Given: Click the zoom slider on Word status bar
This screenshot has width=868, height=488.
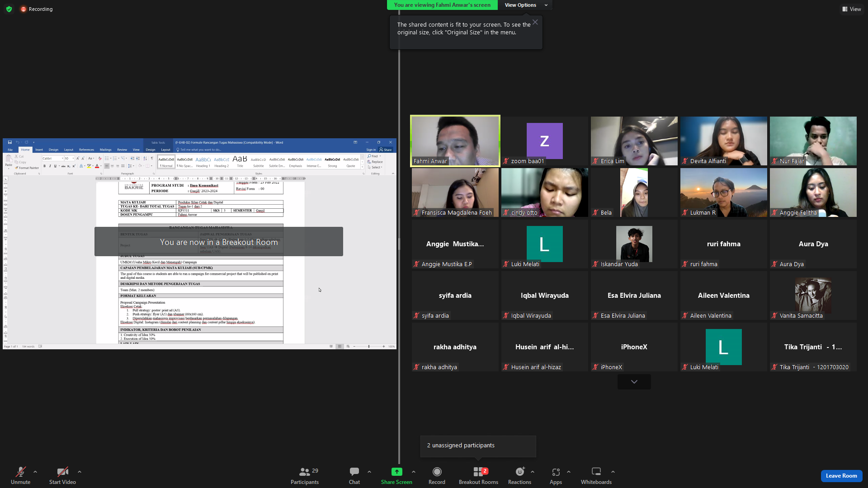Looking at the screenshot, I should click(369, 347).
